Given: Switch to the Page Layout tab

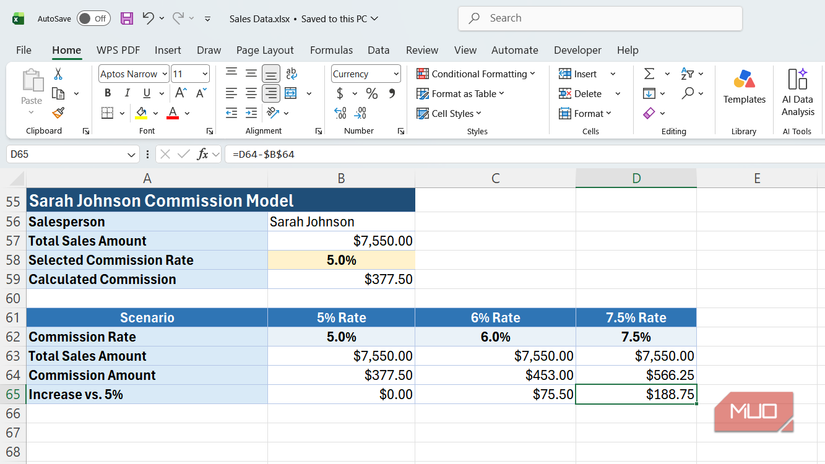Looking at the screenshot, I should (265, 50).
